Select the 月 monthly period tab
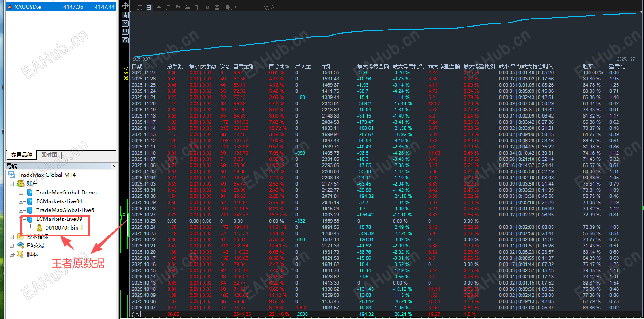Image resolution: width=644 pixels, height=319 pixels. (168, 8)
